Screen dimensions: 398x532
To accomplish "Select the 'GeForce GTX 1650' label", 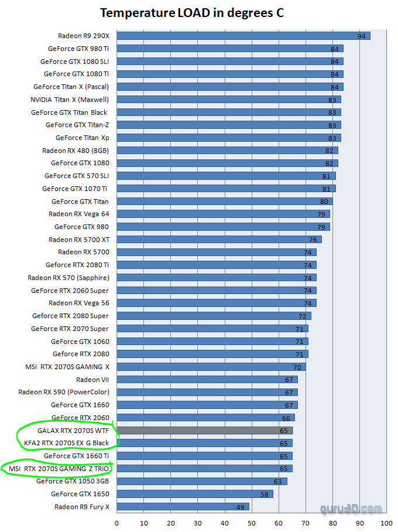I will pos(80,494).
